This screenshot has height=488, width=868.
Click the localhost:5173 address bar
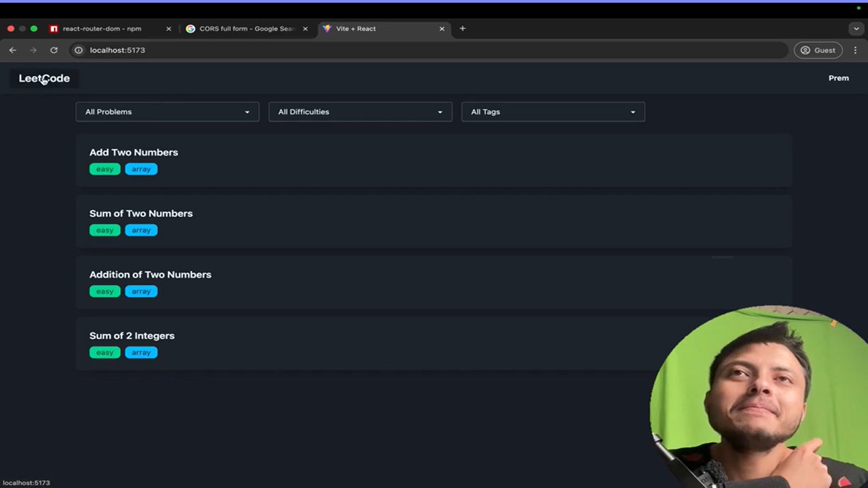click(x=428, y=50)
